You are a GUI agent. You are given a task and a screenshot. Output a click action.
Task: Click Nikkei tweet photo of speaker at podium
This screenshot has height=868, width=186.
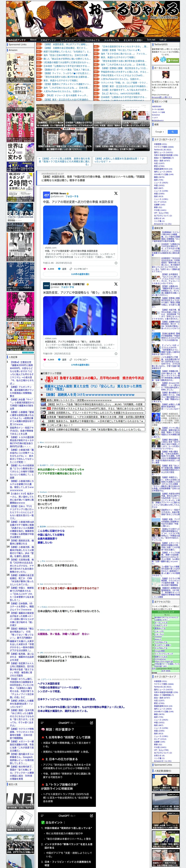click(80, 316)
